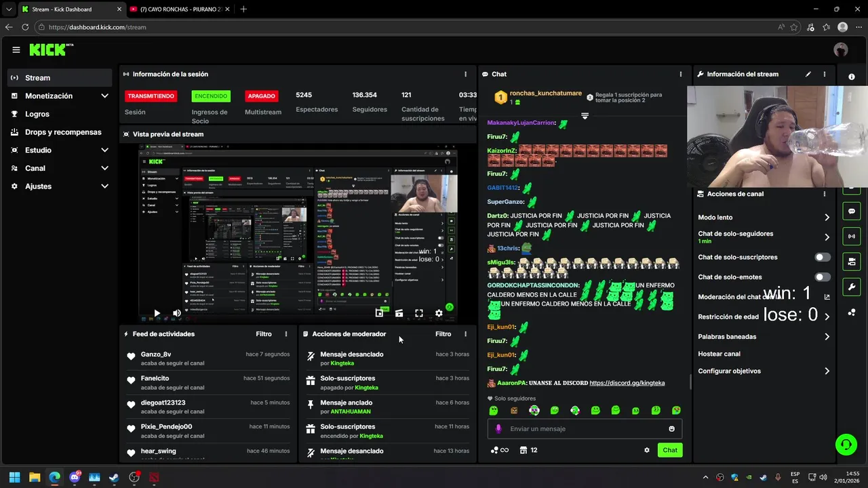The height and width of the screenshot is (488, 868).
Task: Open Modo lento options chevron
Action: pos(827,218)
